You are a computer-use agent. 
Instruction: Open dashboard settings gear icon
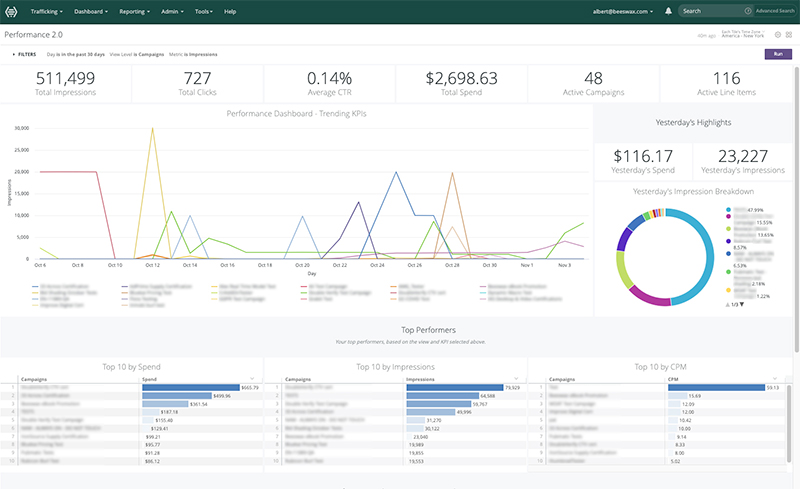tap(778, 35)
